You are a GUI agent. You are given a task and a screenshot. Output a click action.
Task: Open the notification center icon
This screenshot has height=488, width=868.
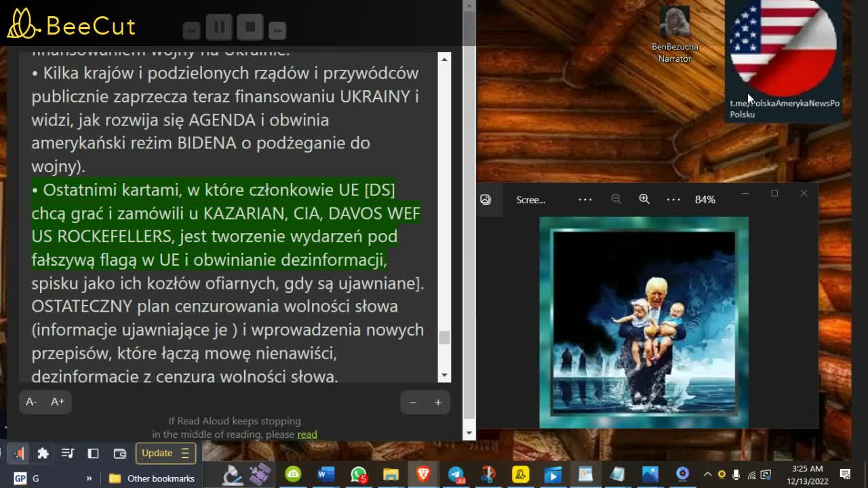pos(846,474)
